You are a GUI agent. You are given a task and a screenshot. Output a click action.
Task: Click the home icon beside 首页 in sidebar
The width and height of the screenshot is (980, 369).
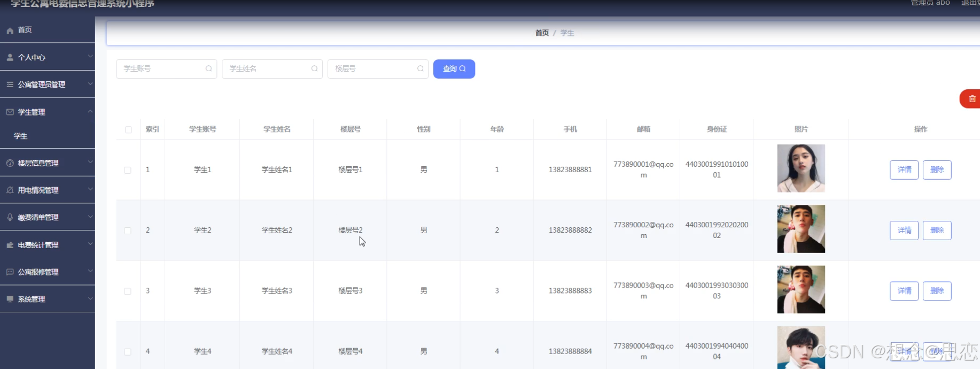point(10,30)
